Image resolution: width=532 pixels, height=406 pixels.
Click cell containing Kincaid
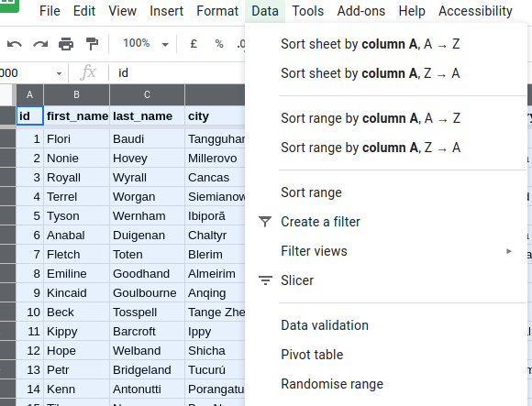click(x=77, y=293)
